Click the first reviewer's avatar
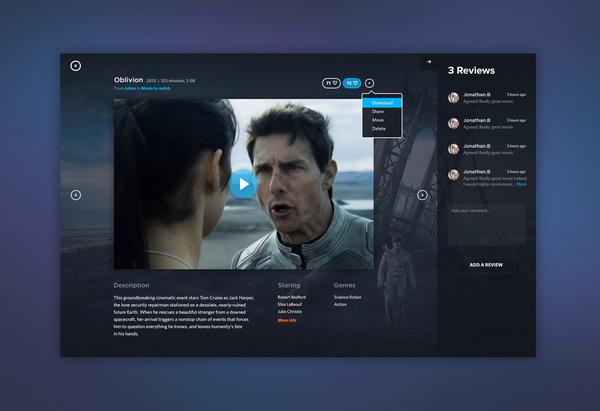Viewport: 600px width, 411px height. (454, 98)
